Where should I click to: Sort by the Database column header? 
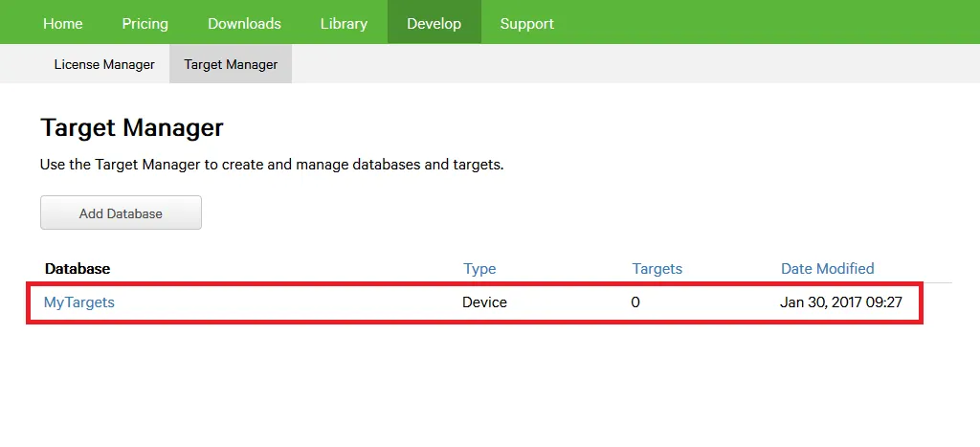pos(78,269)
